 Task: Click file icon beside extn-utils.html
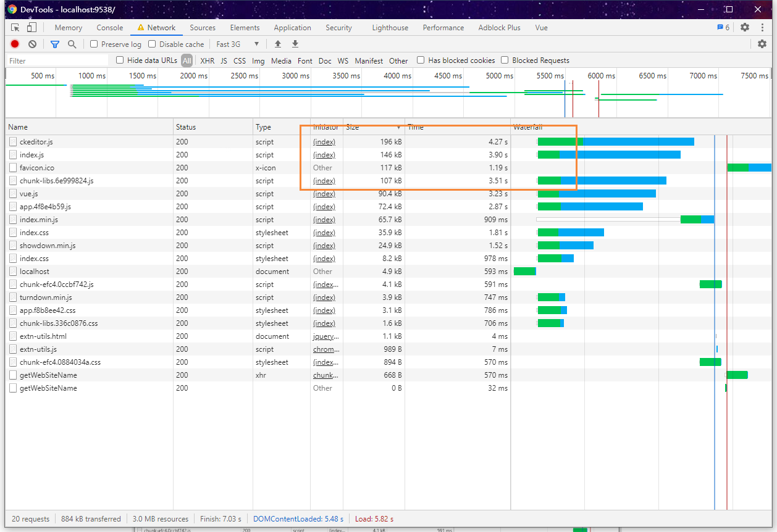(14, 336)
